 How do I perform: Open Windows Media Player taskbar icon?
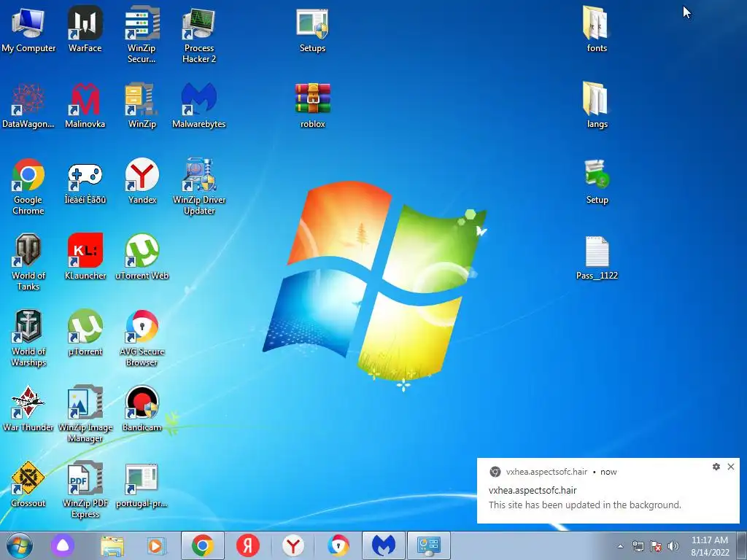[156, 545]
